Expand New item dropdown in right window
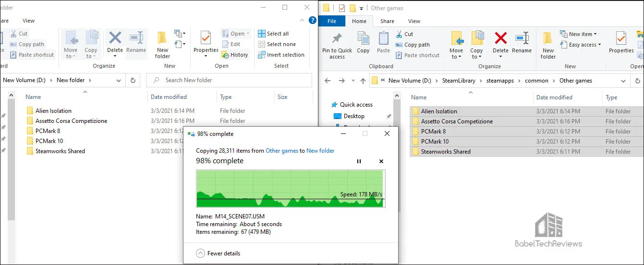 click(578, 34)
